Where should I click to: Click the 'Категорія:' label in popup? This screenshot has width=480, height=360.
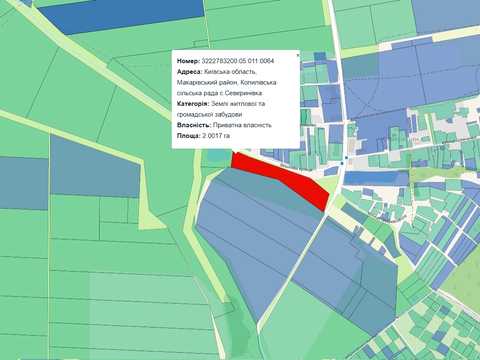[193, 104]
